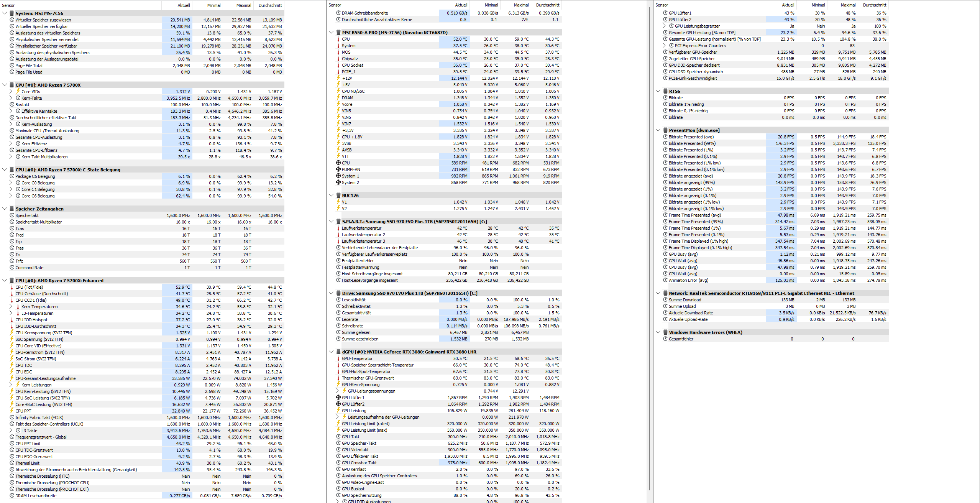Click Minimal header above DRAM-Schreibbandbreite panel
The height and width of the screenshot is (503, 980).
pyautogui.click(x=485, y=5)
